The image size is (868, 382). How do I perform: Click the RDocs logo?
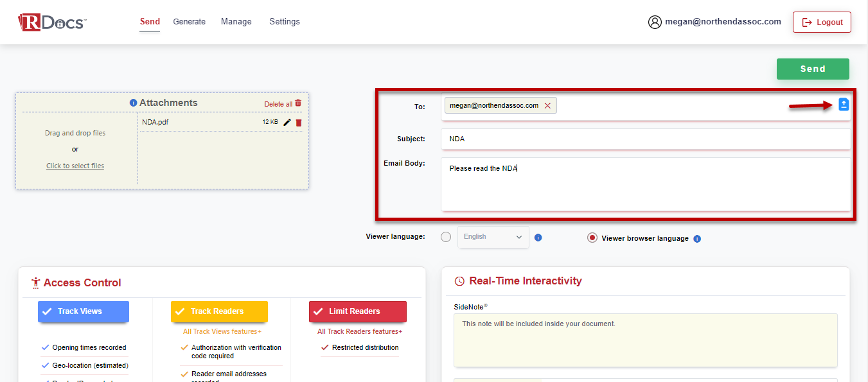click(x=51, y=21)
